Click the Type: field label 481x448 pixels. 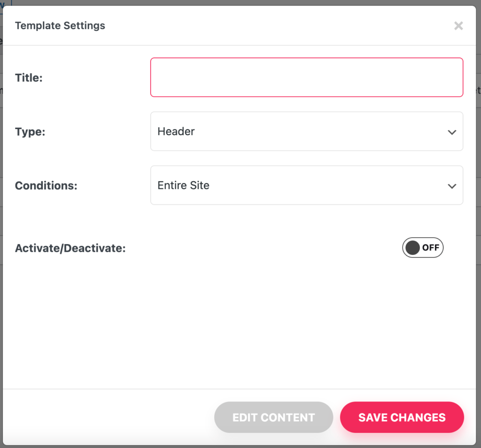[30, 132]
